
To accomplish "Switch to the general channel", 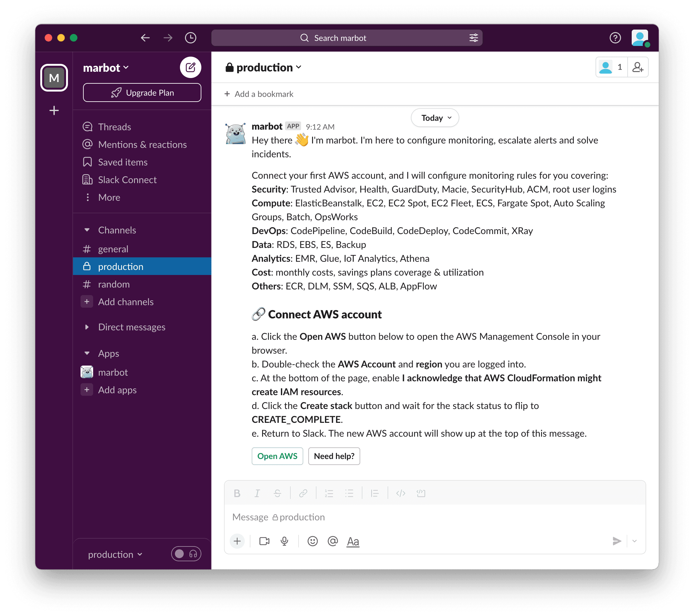I will [142, 249].
